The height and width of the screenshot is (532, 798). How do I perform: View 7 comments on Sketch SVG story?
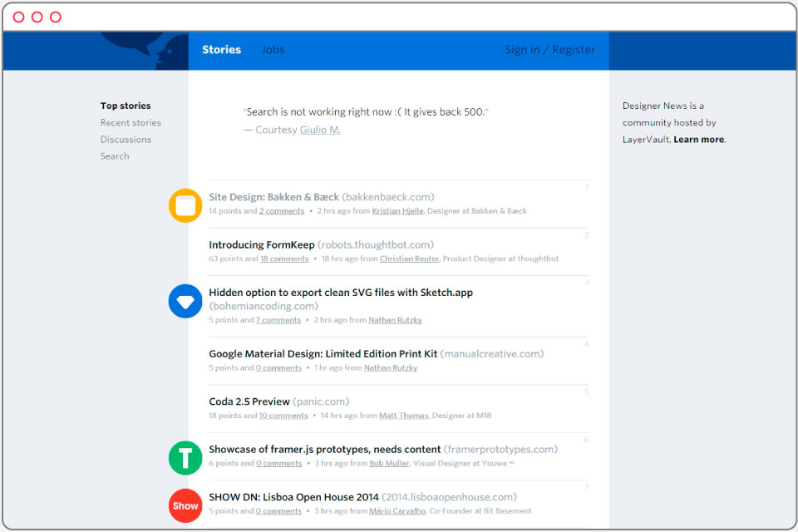point(278,320)
